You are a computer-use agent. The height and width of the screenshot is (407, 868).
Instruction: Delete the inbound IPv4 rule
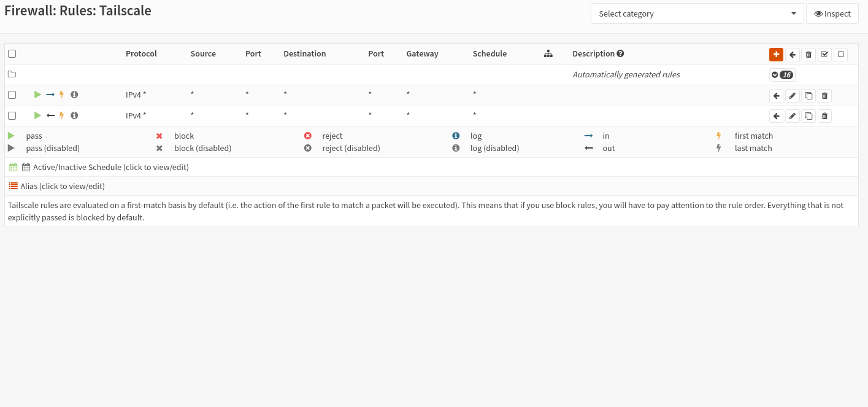pos(824,96)
